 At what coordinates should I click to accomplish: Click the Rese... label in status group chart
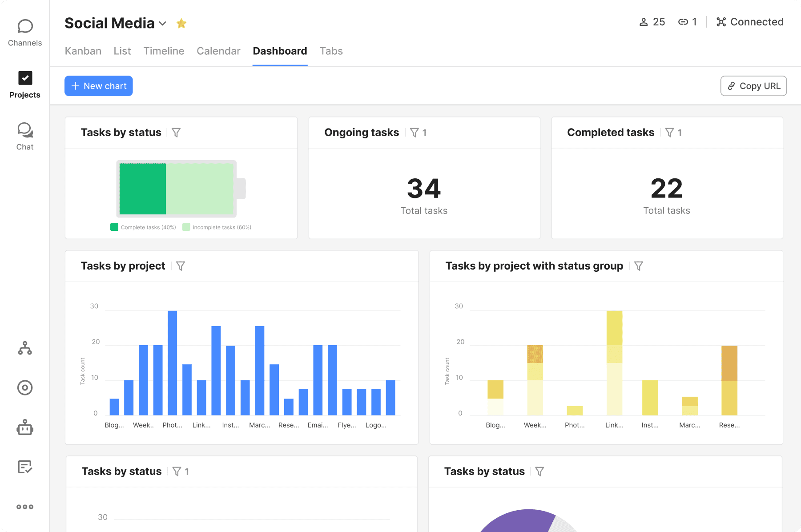click(x=729, y=425)
